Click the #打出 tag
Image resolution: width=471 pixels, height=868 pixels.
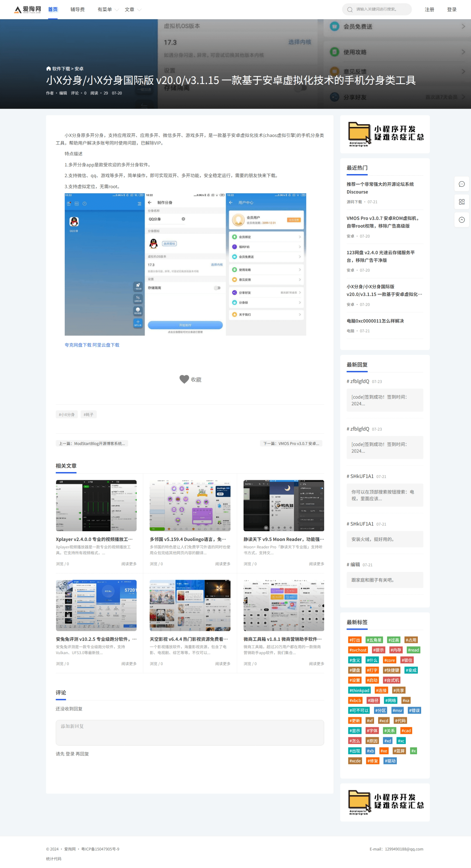(x=355, y=640)
